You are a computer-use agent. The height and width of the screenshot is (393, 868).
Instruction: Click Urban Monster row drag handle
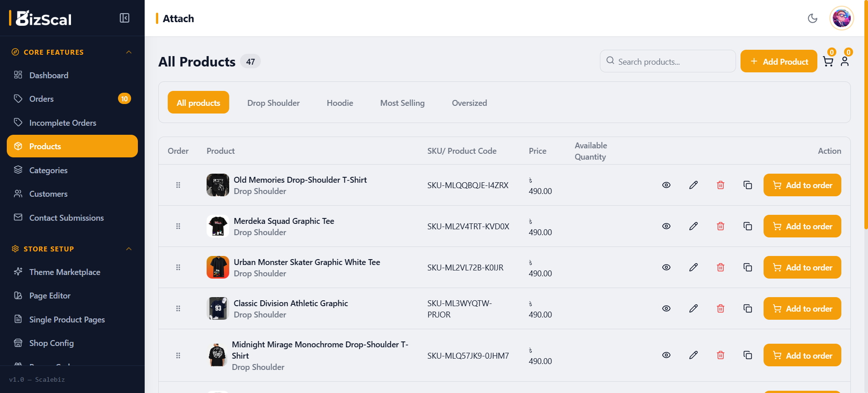pos(178,267)
